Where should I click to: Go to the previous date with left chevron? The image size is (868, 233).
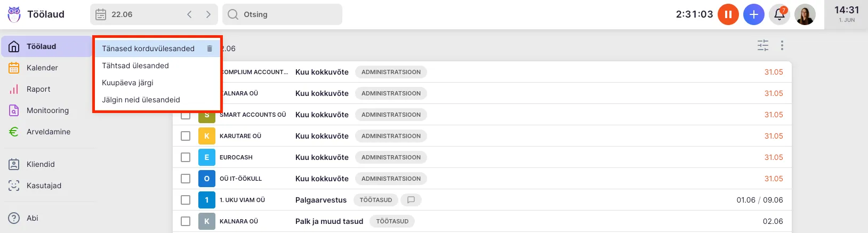point(189,14)
